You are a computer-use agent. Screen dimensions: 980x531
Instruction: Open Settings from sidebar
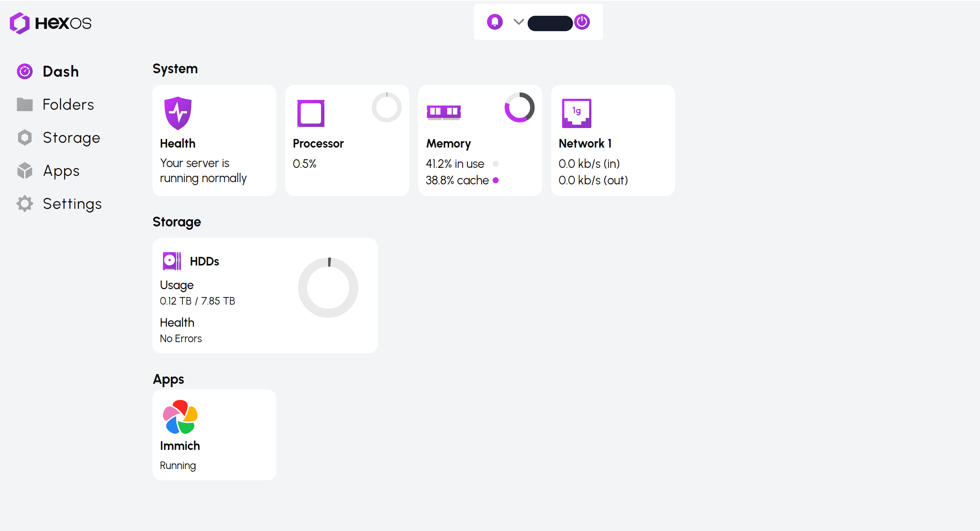[x=72, y=204]
